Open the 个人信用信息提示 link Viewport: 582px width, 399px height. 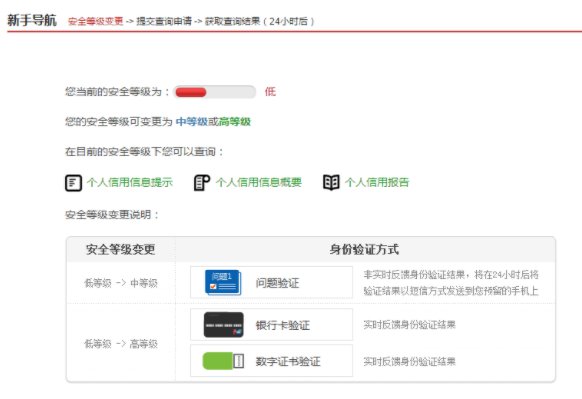click(130, 182)
